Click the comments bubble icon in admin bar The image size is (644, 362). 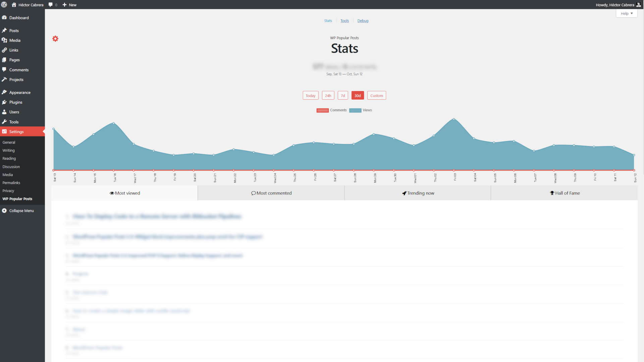pos(51,5)
